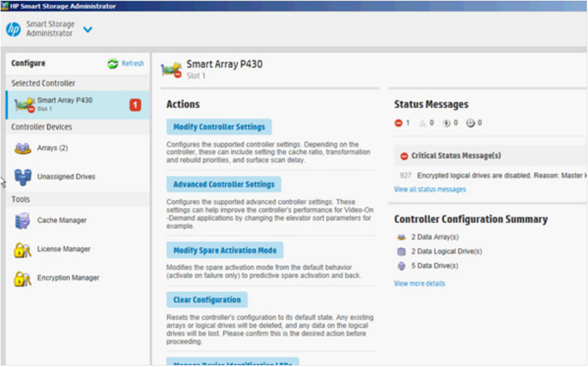
Task: Click the critical status count icon
Action: pos(399,123)
